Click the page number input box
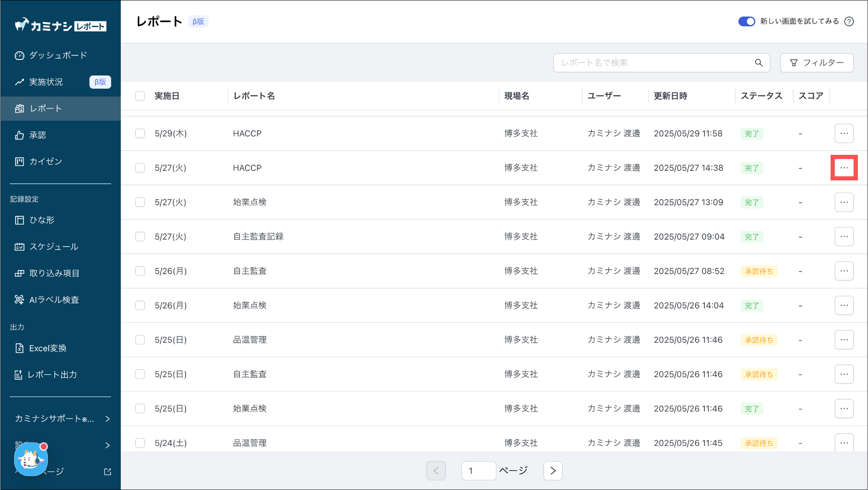Screen dimensions: 868x490 coord(478,470)
